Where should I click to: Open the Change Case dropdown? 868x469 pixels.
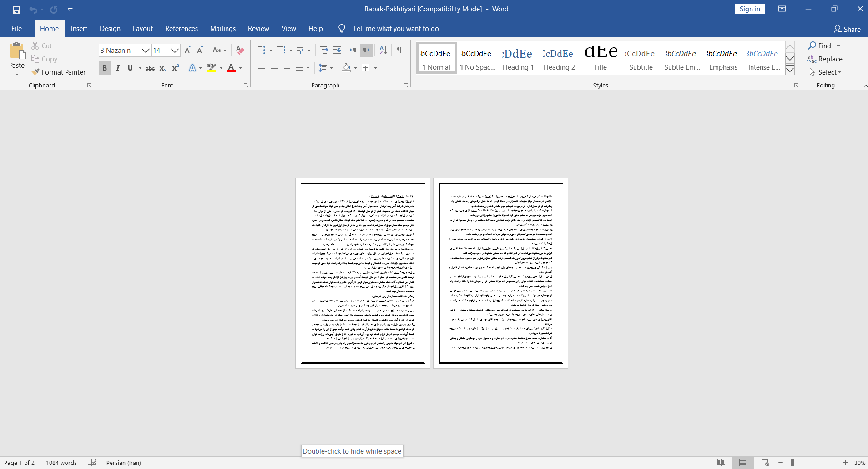pyautogui.click(x=219, y=50)
